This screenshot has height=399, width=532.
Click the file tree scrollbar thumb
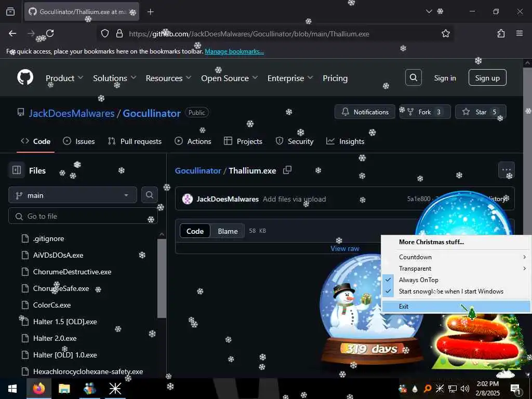click(162, 278)
